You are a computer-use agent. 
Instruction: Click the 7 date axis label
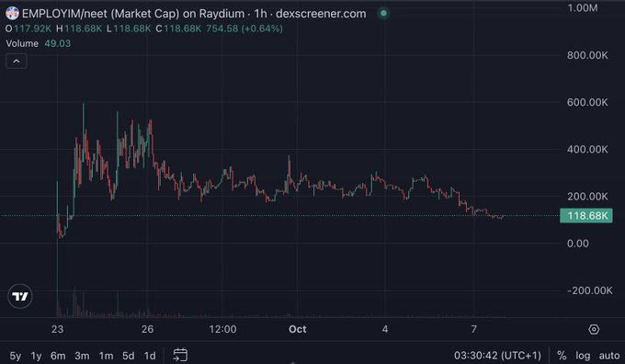coord(473,329)
